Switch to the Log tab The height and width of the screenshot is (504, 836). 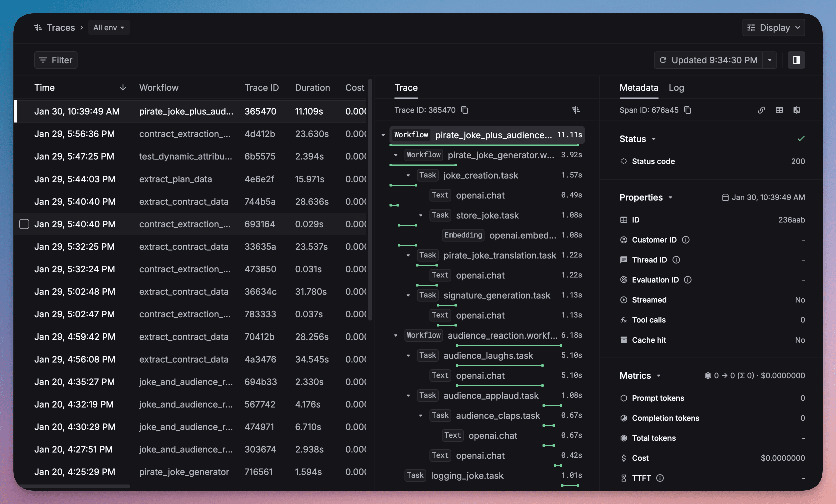click(x=676, y=88)
